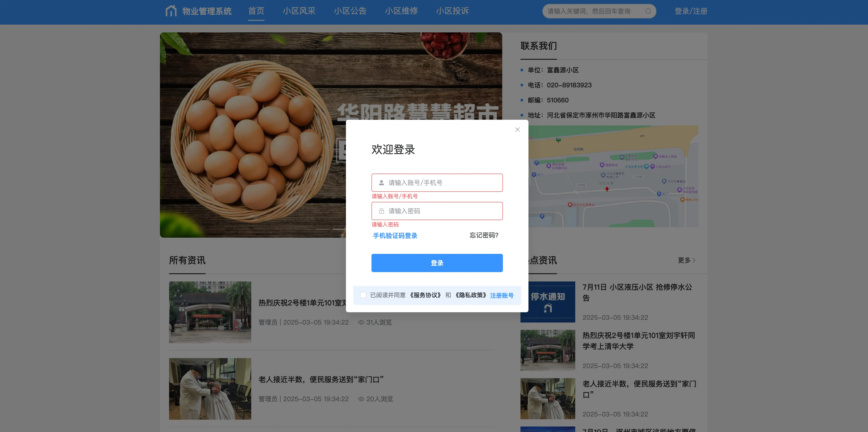Check the agree to terms checkbox

pos(363,295)
